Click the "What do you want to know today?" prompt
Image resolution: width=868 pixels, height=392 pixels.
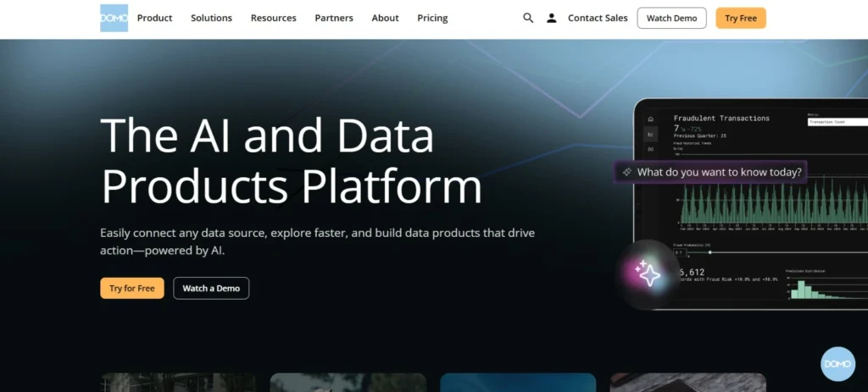pos(719,172)
